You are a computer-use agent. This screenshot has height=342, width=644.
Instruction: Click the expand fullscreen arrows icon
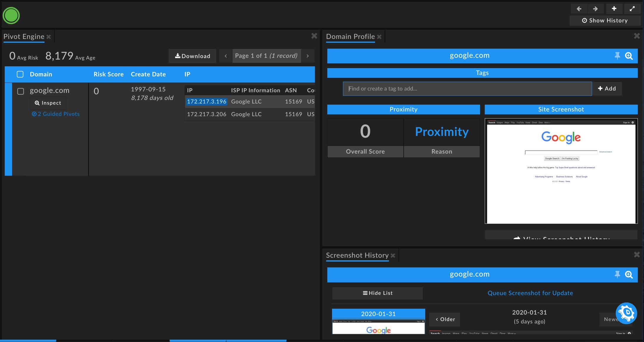coord(632,9)
